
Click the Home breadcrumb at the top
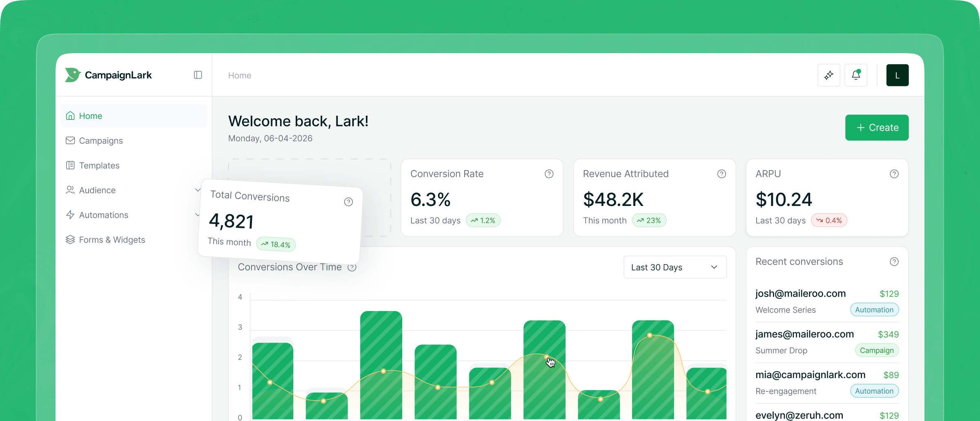pos(239,75)
